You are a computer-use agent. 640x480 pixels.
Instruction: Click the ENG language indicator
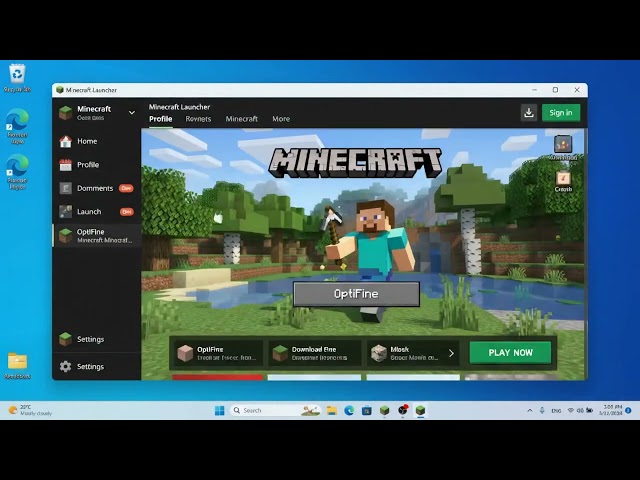tap(556, 411)
